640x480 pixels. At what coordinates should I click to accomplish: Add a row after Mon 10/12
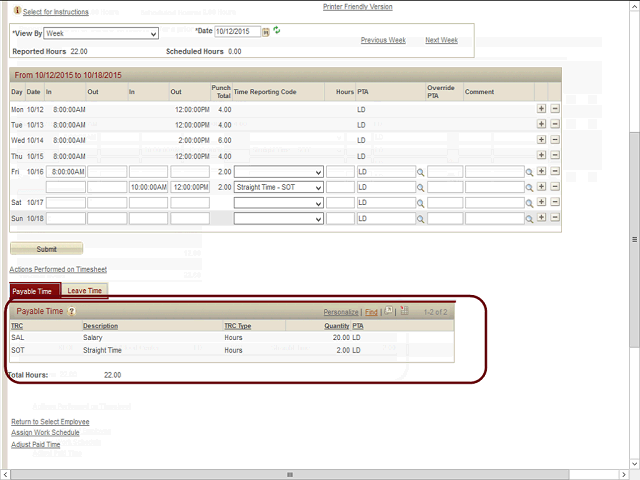tap(542, 109)
